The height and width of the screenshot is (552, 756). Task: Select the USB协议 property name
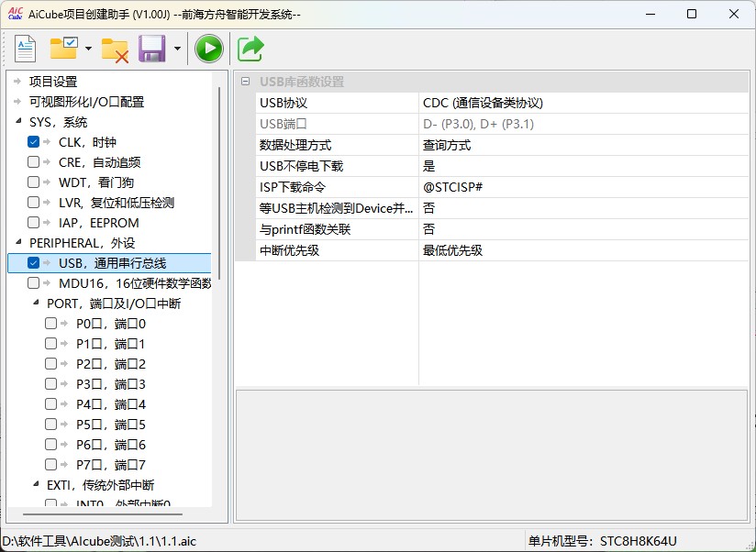283,103
